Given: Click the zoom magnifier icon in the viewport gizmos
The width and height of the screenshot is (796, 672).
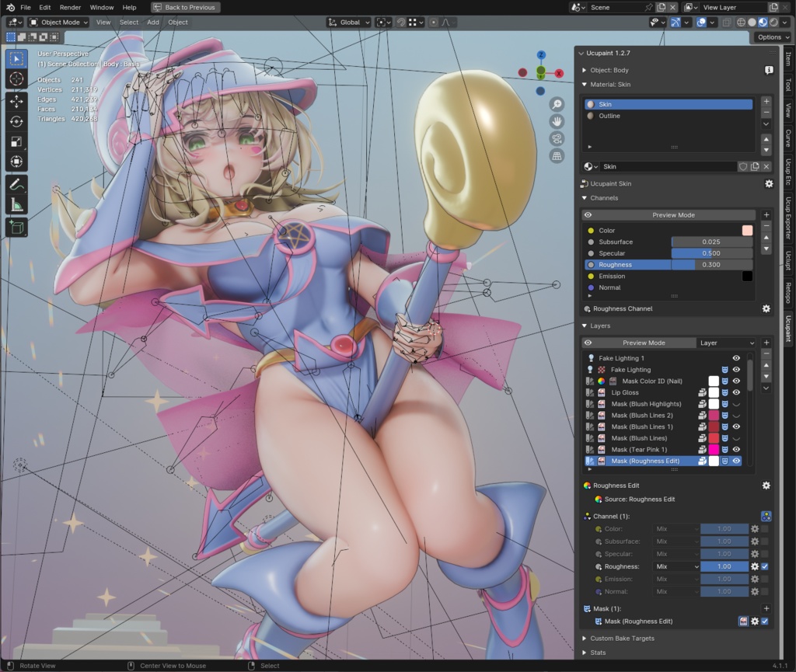Looking at the screenshot, I should pyautogui.click(x=557, y=105).
